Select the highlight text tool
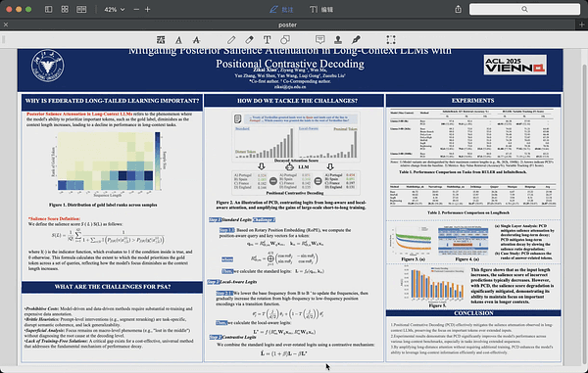Screen dimensions: 588x373 (161, 40)
